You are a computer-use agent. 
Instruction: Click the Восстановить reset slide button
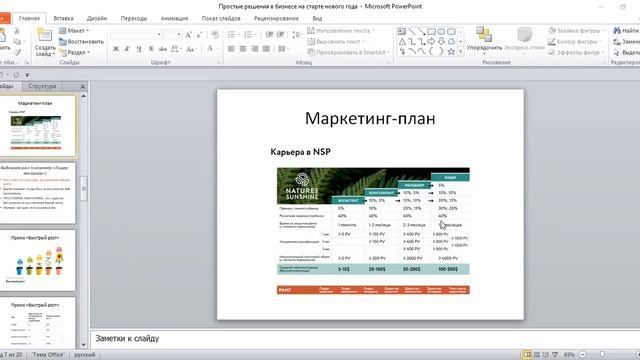[81, 42]
